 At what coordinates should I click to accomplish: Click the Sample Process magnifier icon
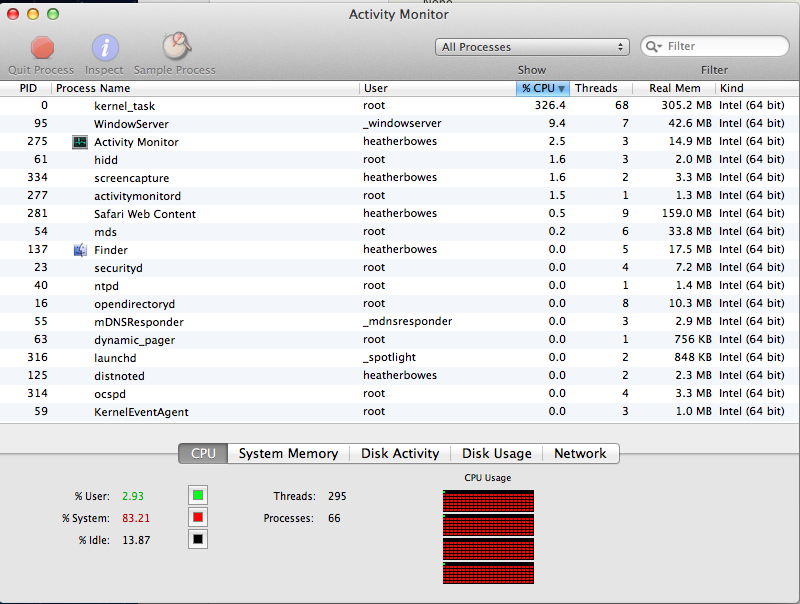point(177,46)
